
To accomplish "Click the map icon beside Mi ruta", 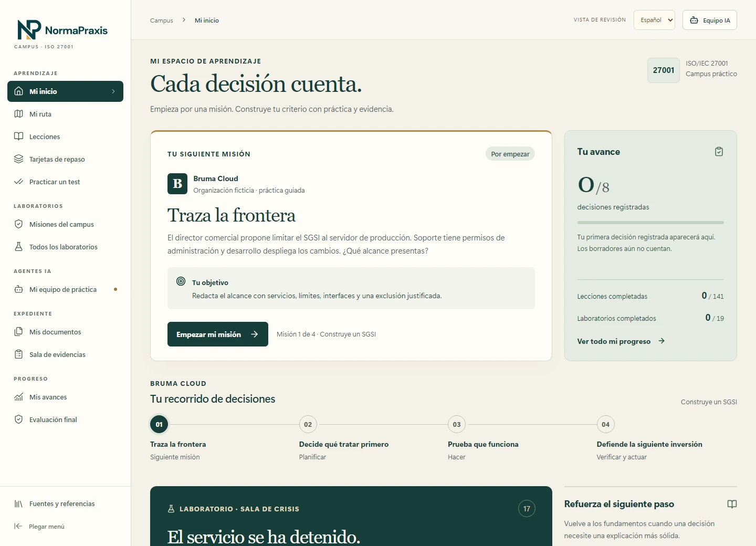I will click(19, 114).
